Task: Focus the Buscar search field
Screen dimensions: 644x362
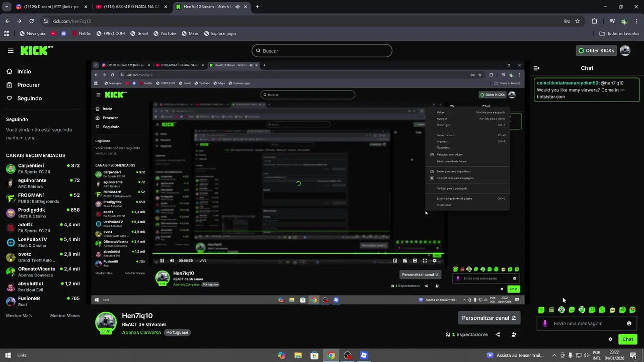Action: coord(322,51)
